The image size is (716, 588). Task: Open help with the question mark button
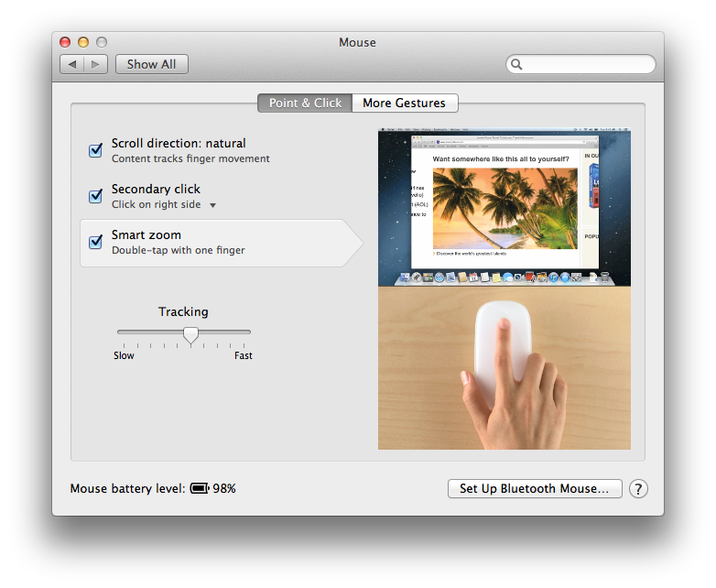[x=638, y=488]
